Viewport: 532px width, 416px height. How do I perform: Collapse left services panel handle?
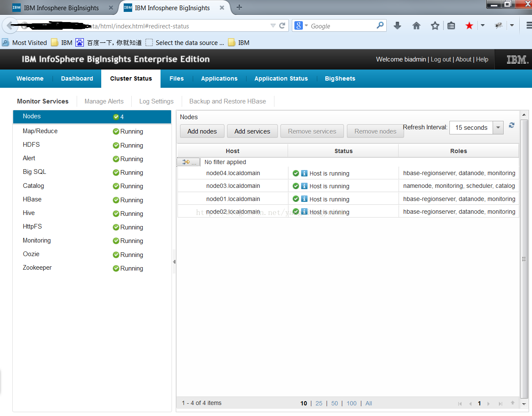[174, 262]
